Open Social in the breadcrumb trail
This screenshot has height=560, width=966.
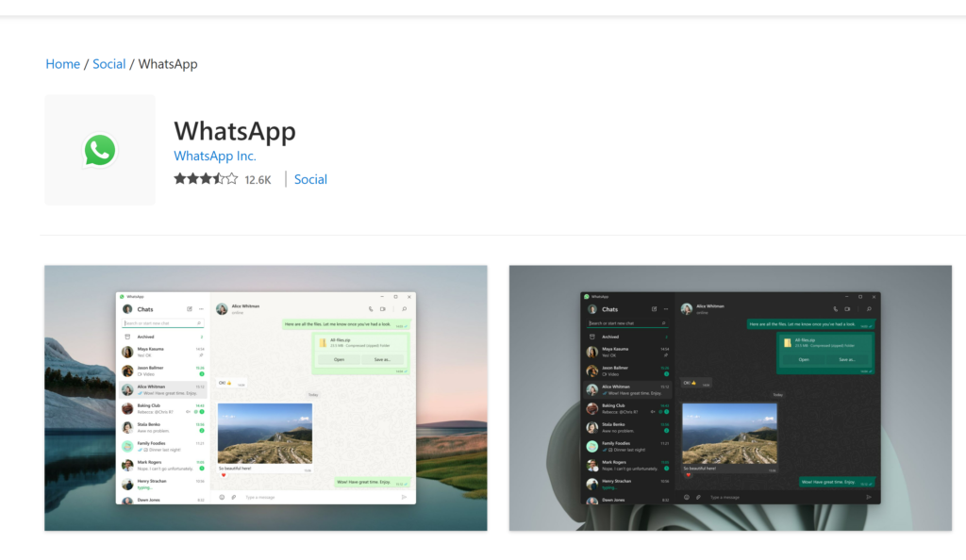(108, 64)
